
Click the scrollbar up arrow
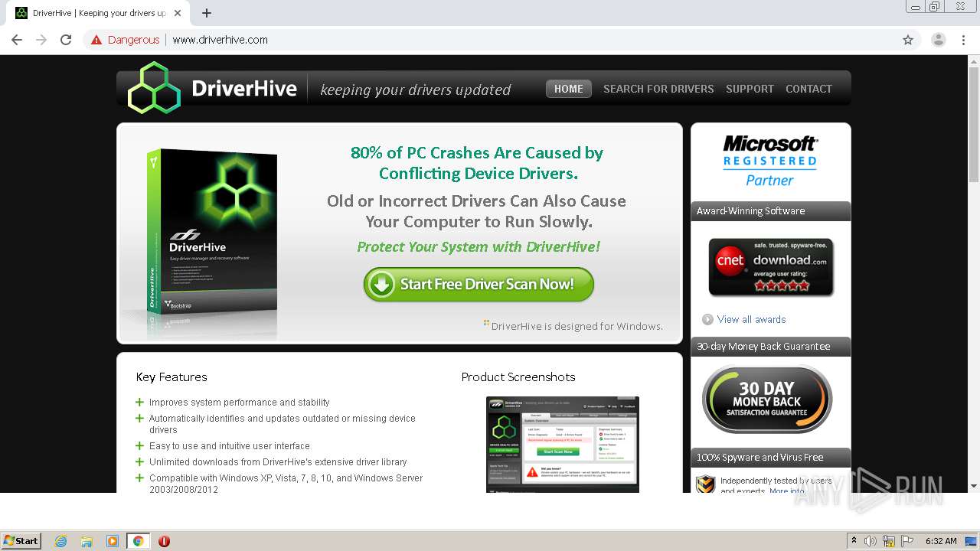pyautogui.click(x=974, y=60)
